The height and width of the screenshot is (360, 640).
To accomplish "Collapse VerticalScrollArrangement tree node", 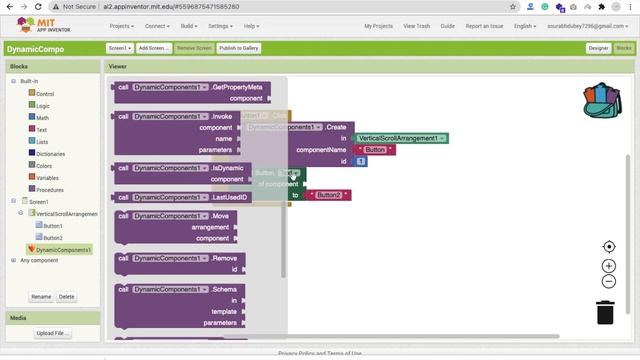I will [x=21, y=213].
